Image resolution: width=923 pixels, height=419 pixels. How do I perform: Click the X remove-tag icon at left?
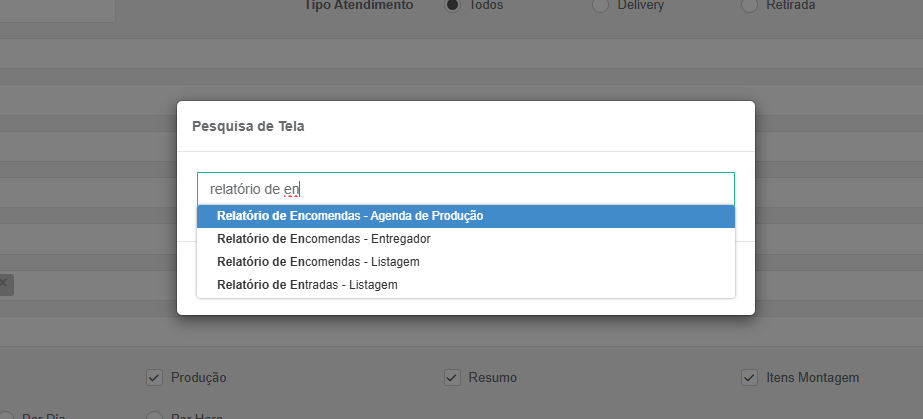coord(4,284)
